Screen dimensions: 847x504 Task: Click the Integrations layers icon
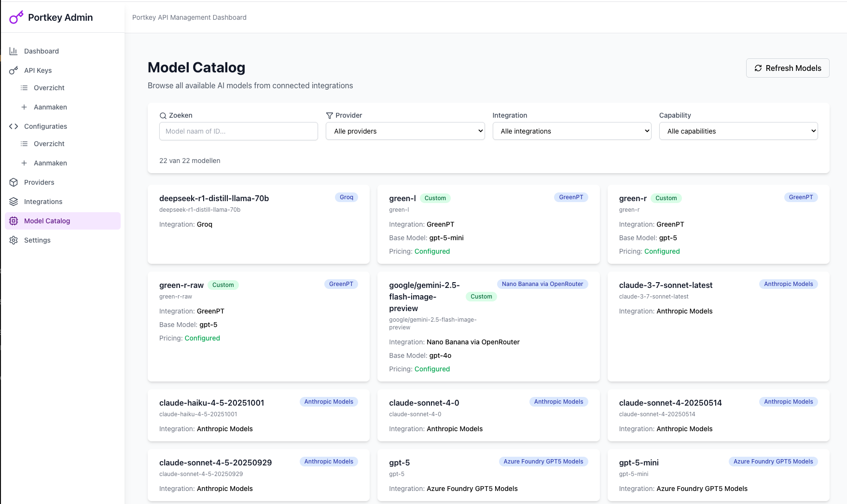pyautogui.click(x=14, y=202)
